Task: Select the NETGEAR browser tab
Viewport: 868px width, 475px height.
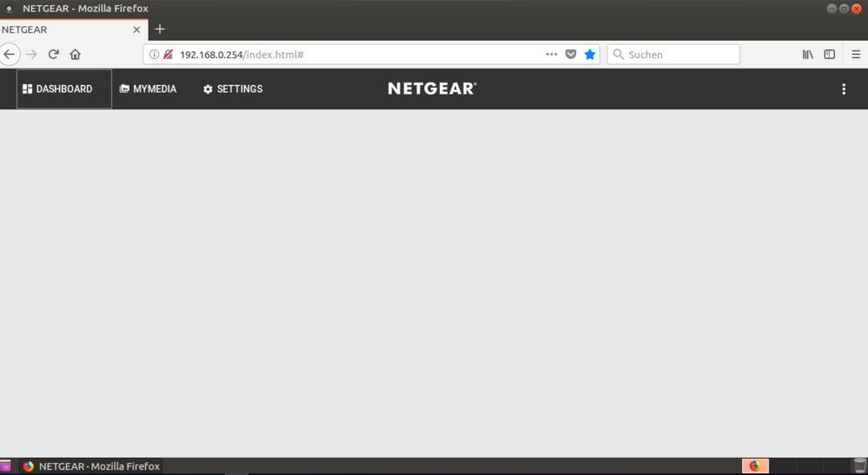Action: coord(74,30)
